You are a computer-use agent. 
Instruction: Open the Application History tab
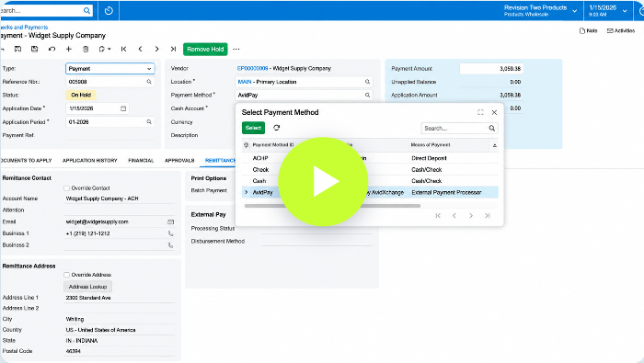90,161
